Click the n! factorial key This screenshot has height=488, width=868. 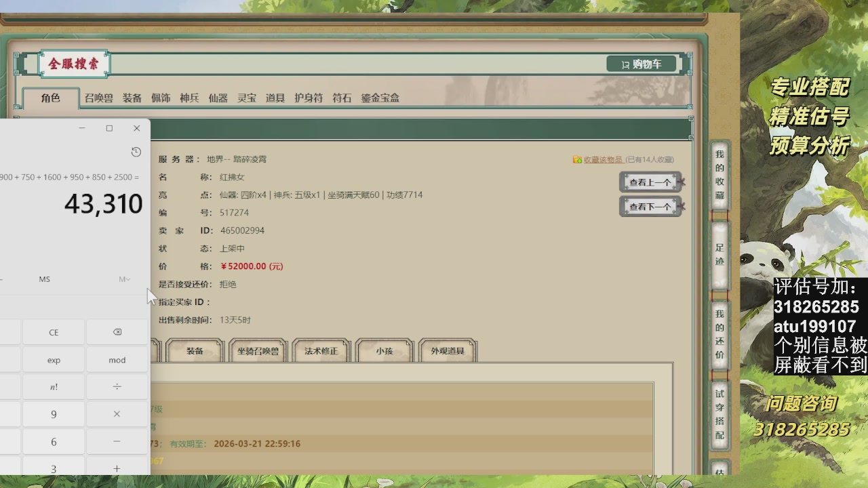click(x=54, y=387)
